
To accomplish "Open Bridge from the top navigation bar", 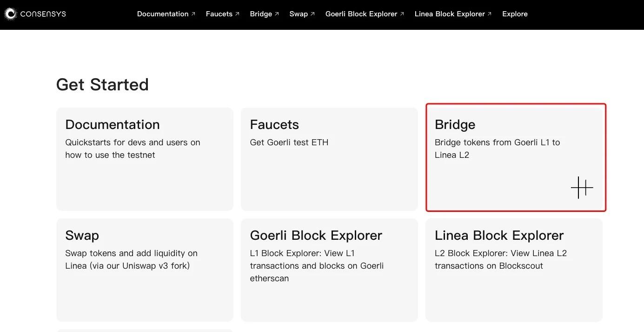I will 261,14.
